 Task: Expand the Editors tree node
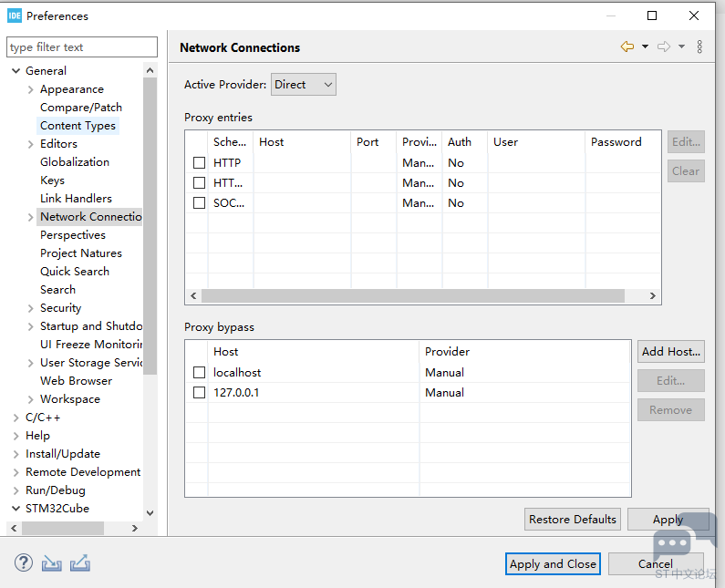tap(30, 144)
